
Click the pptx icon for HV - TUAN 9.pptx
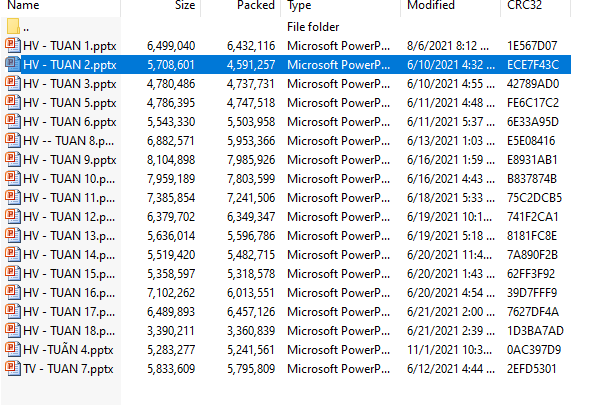point(13,159)
